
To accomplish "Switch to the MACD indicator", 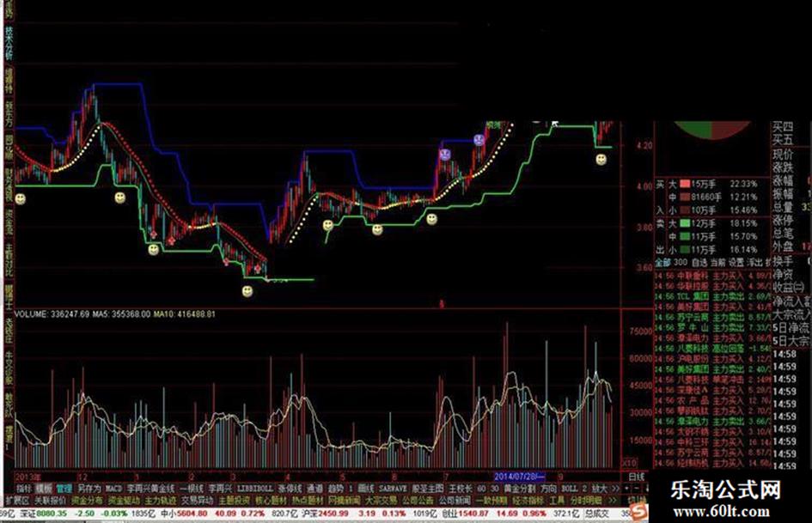I will tap(113, 489).
